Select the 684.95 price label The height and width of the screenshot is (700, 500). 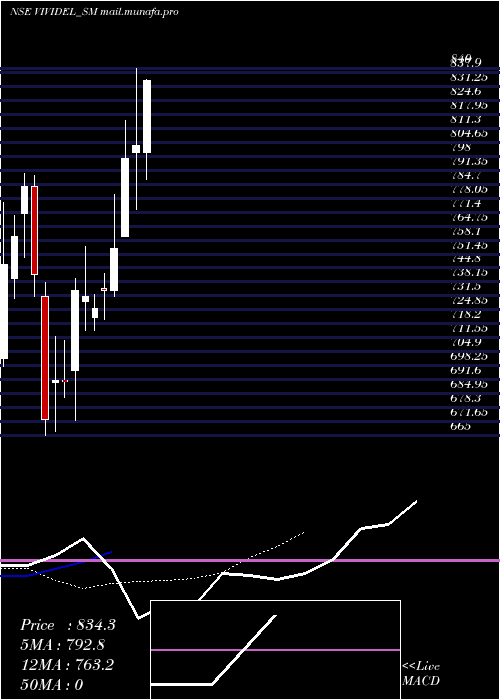pos(469,384)
